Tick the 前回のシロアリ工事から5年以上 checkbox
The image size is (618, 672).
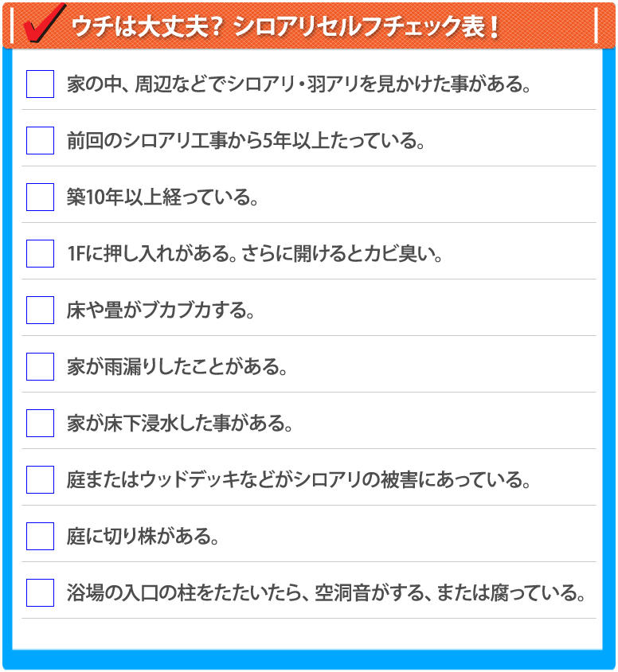click(x=40, y=140)
